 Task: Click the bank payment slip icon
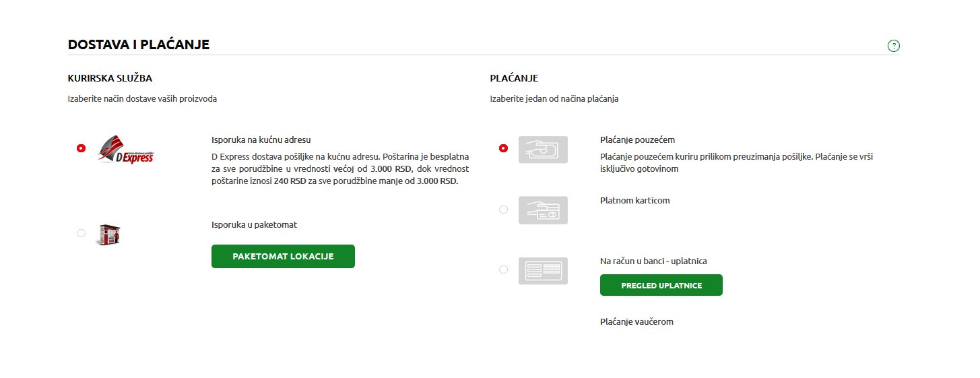(x=543, y=271)
